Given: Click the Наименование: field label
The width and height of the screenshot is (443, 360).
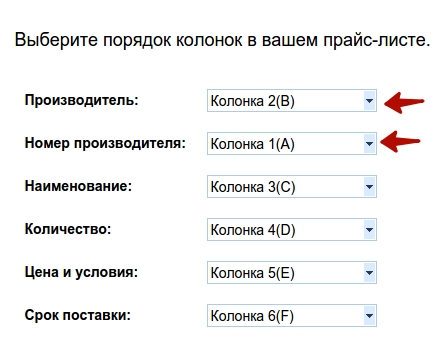Looking at the screenshot, I should 78,186.
